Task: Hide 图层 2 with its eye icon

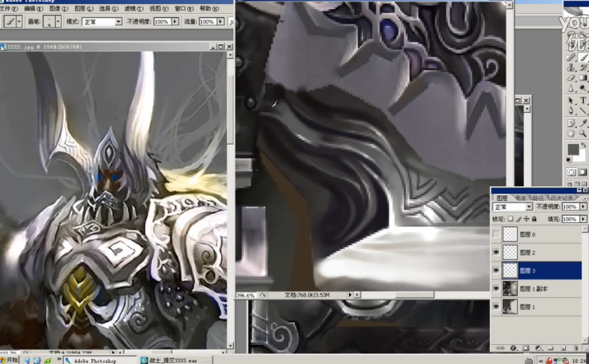Action: pyautogui.click(x=496, y=253)
